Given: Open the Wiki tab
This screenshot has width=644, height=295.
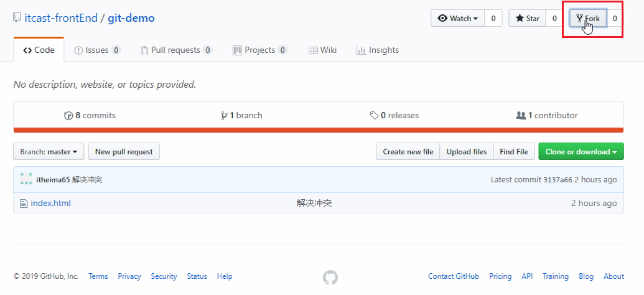Looking at the screenshot, I should [322, 50].
